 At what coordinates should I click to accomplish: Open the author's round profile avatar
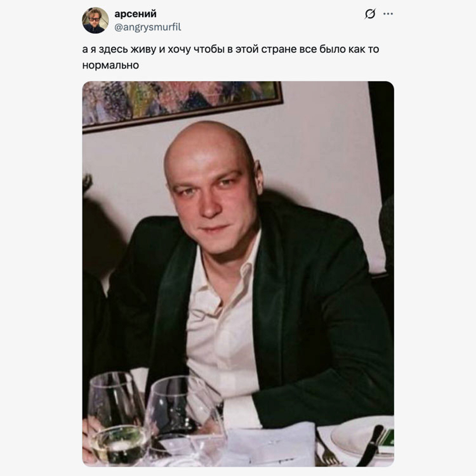tap(95, 20)
